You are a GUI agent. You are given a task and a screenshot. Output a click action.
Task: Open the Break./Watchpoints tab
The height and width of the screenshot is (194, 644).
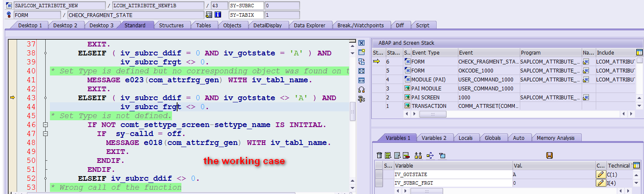(361, 25)
